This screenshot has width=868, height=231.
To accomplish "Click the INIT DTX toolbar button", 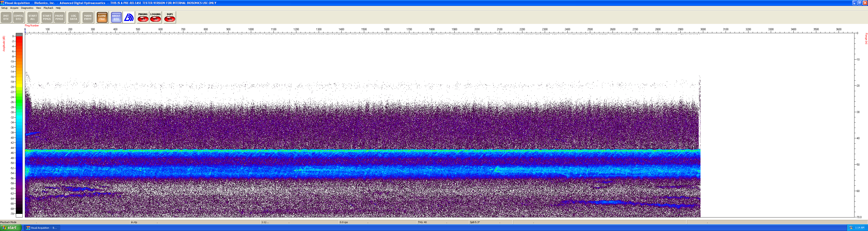I will [x=6, y=17].
